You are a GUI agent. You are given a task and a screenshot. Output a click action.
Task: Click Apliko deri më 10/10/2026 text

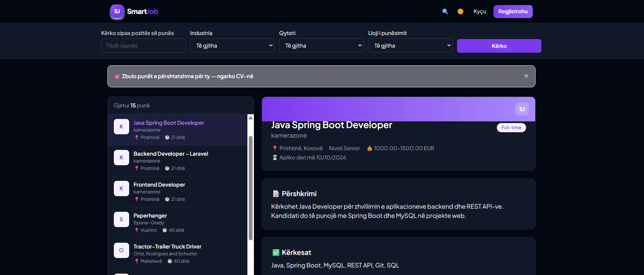[313, 157]
